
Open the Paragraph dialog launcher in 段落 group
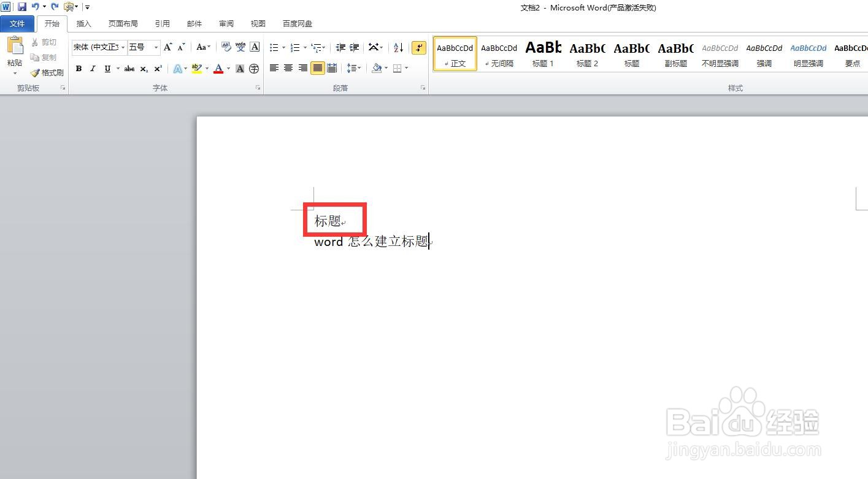tap(423, 88)
